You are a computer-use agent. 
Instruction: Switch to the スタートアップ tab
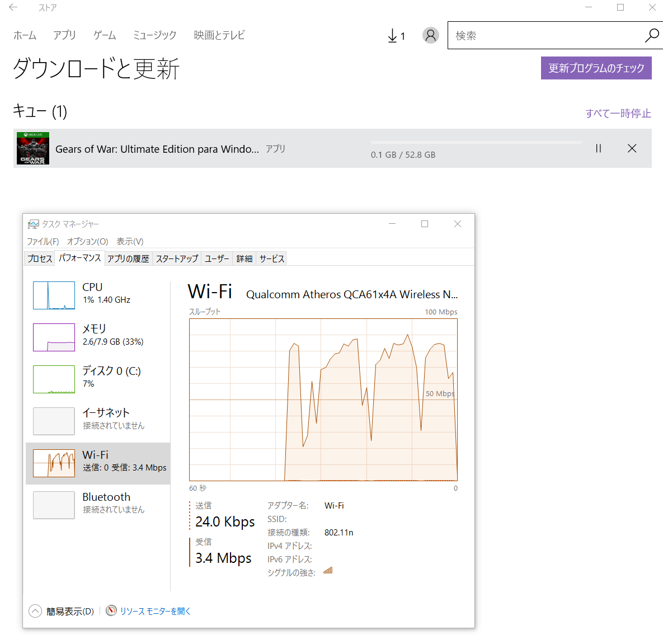[x=177, y=259]
